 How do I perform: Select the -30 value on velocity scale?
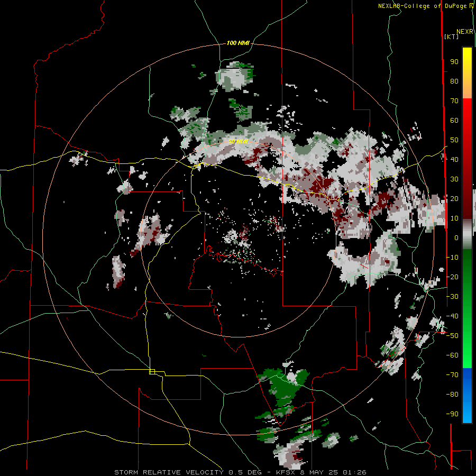[452, 297]
